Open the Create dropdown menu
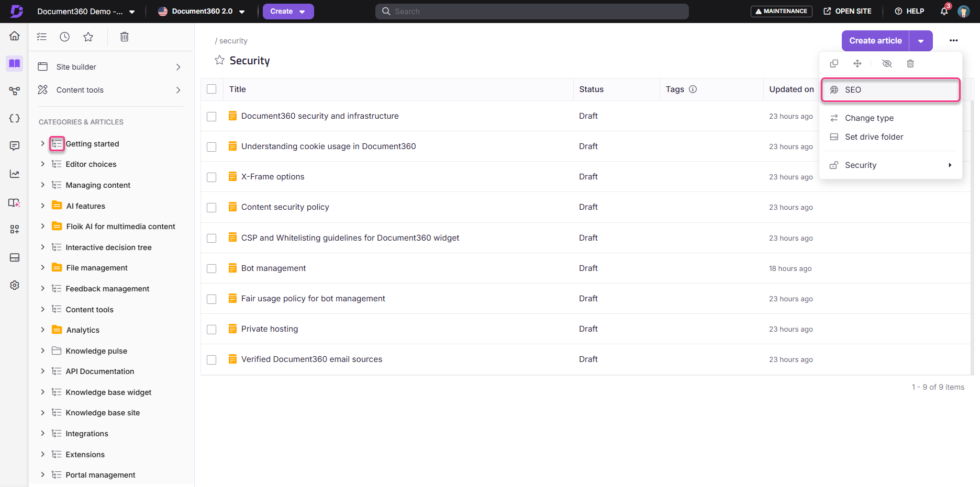 pos(288,11)
